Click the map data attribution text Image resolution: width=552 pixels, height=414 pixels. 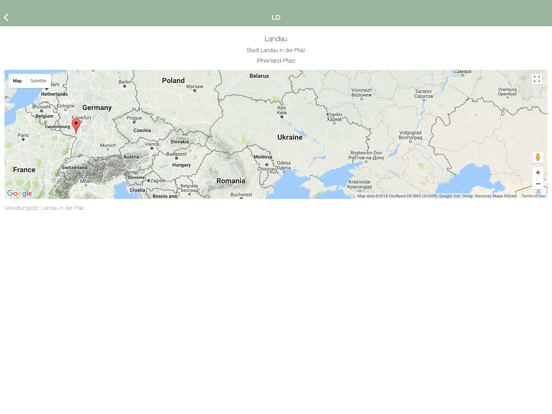(x=437, y=196)
